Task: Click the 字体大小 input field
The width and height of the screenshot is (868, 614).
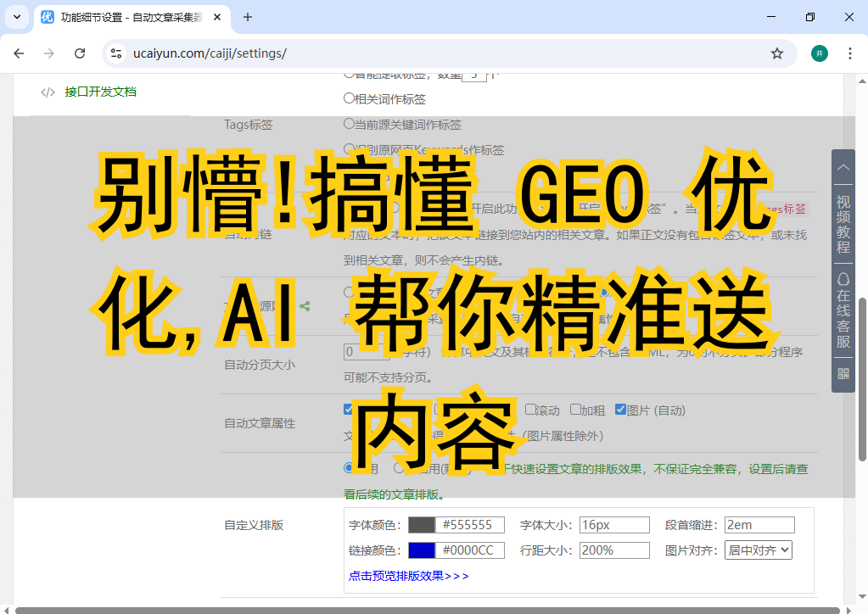Action: [x=614, y=525]
